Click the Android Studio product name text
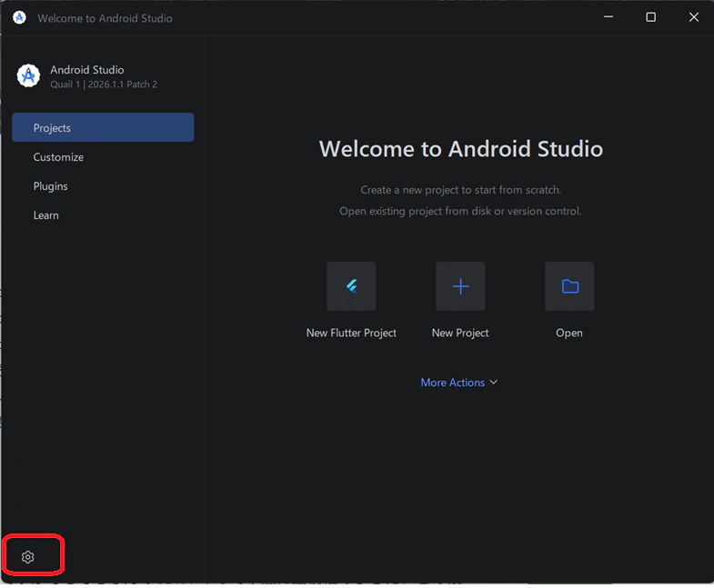Viewport: 714px width, 588px height. point(87,70)
